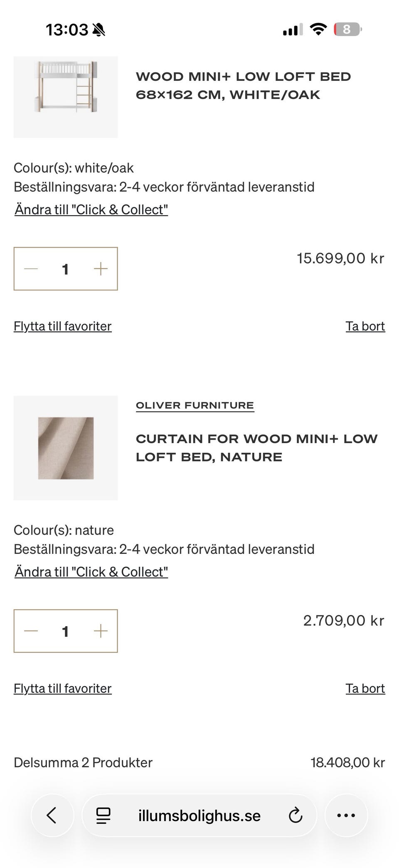Viewport: 399px width, 868px height.
Task: Open Curtain for Wood Mini+ product title
Action: pyautogui.click(x=256, y=448)
